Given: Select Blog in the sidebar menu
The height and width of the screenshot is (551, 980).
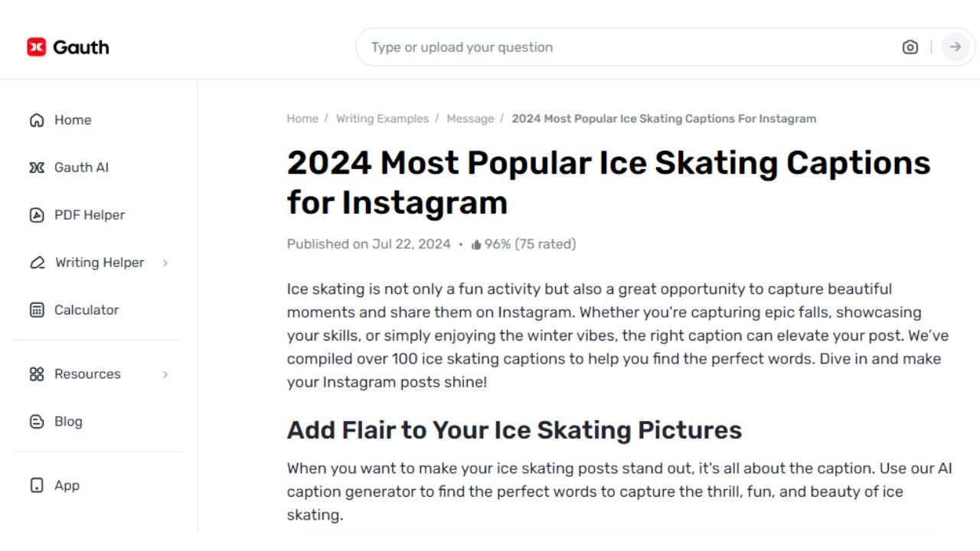Looking at the screenshot, I should pos(67,421).
